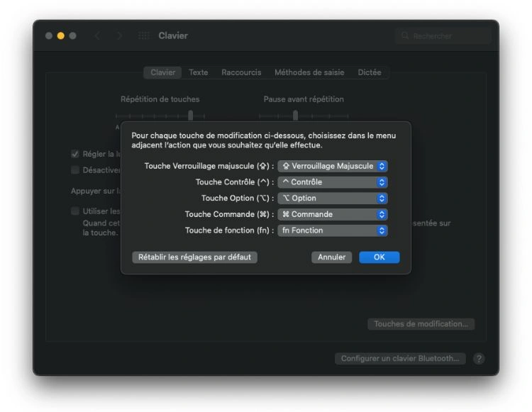
Task: Click the Répétition de touches heading
Action: pos(160,99)
